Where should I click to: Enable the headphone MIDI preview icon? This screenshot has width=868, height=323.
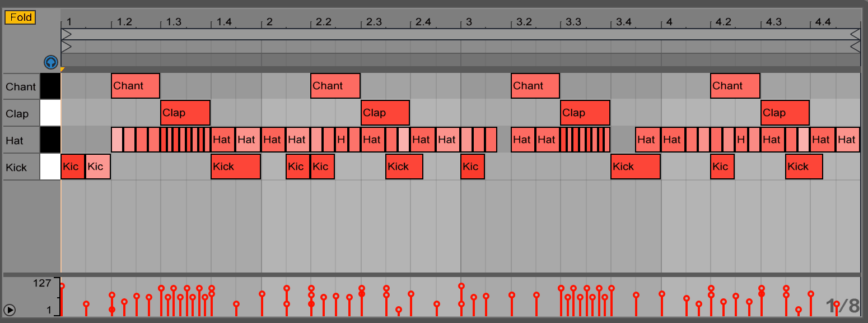[51, 62]
